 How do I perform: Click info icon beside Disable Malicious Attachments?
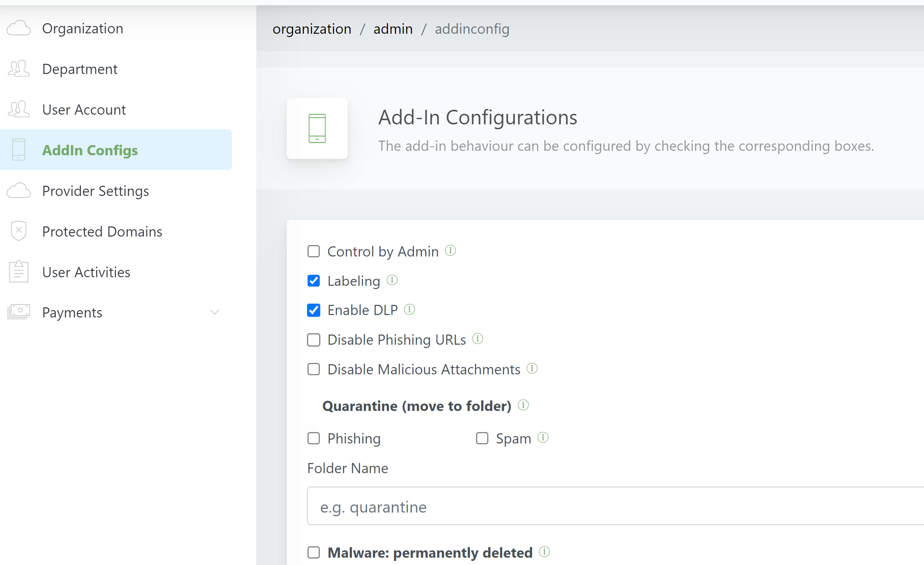coord(532,368)
